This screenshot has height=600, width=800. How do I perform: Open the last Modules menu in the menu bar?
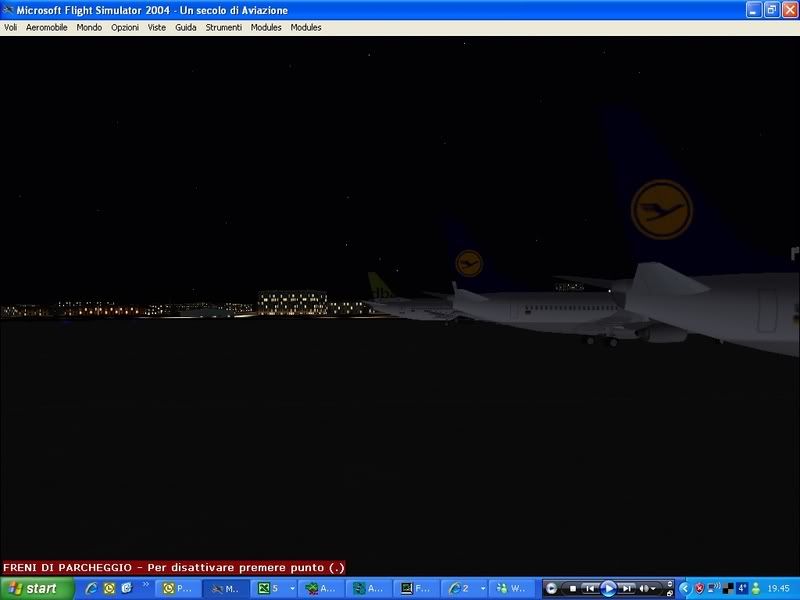coord(306,28)
